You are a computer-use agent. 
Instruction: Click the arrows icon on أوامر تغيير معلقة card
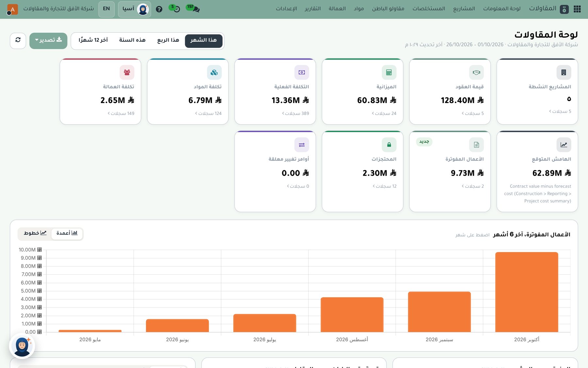[x=302, y=145]
